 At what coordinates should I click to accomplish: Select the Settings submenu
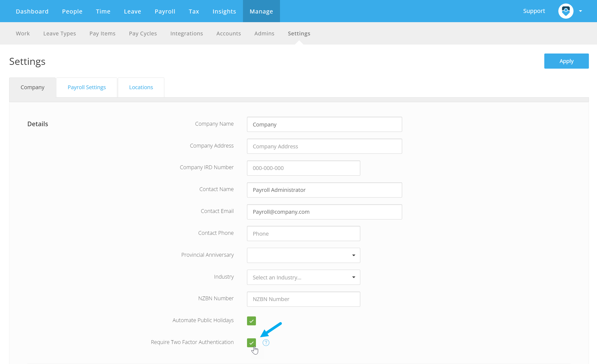299,34
